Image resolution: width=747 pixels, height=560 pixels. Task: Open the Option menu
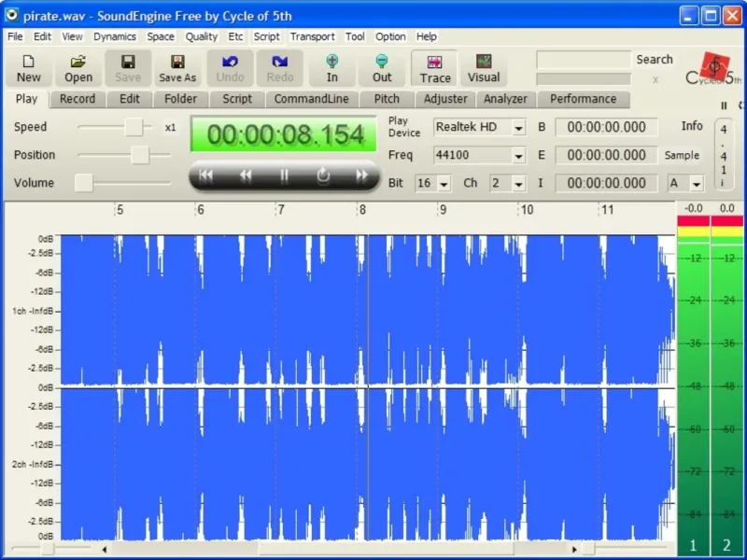click(390, 36)
